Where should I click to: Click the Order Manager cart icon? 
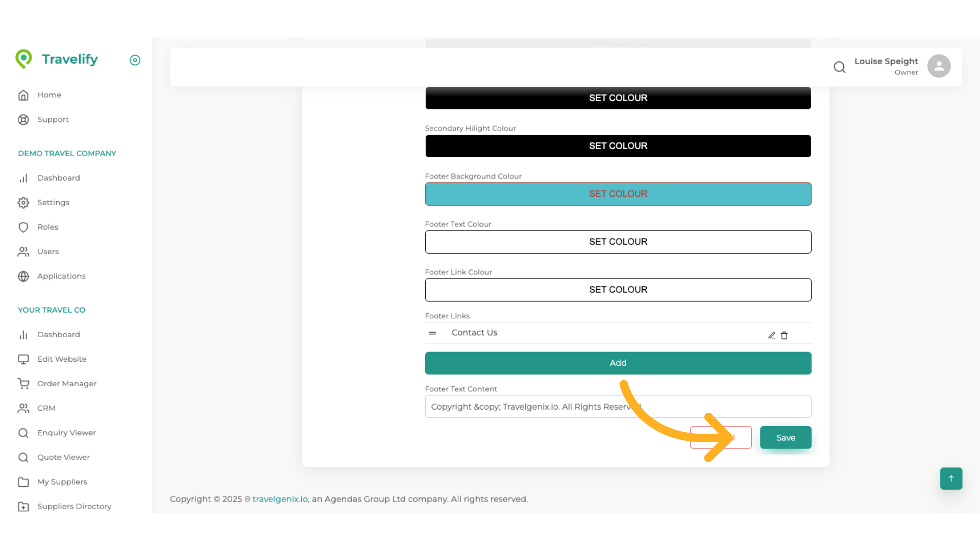pyautogui.click(x=23, y=384)
